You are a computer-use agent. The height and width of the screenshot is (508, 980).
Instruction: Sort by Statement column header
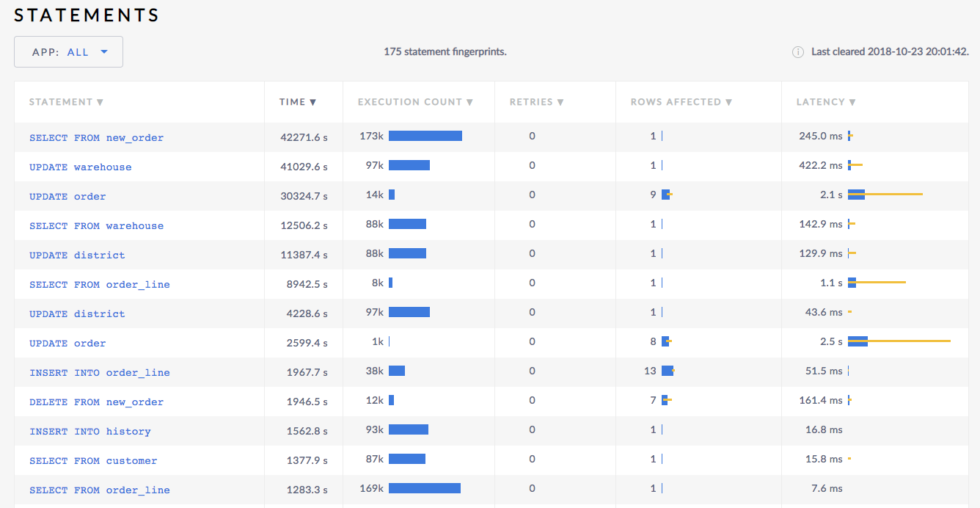66,102
